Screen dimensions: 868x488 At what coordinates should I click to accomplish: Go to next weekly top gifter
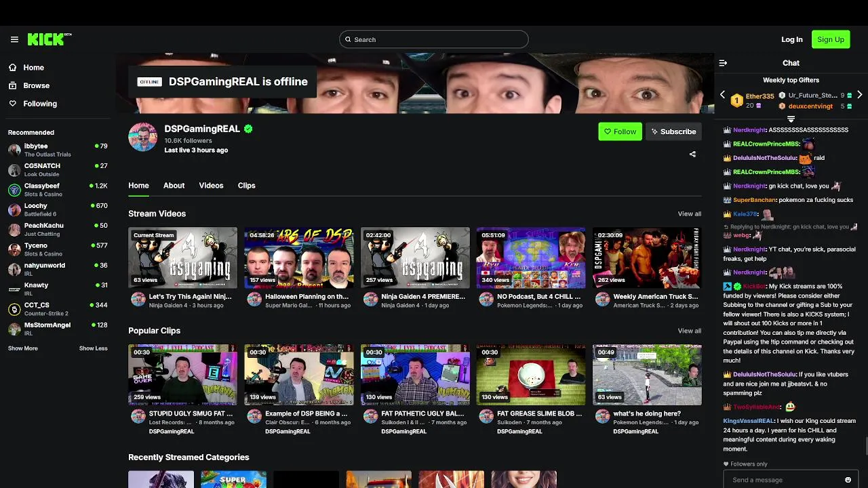[x=859, y=95]
